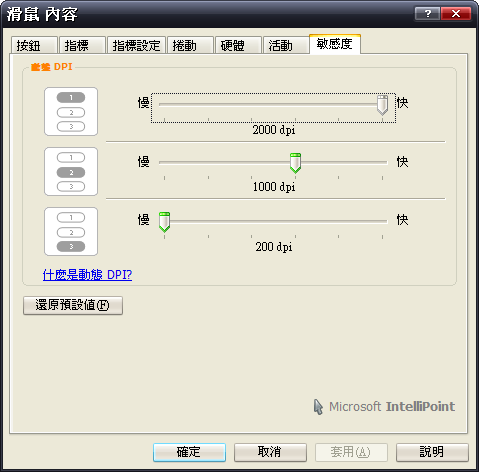This screenshot has width=479, height=472.
Task: Click the 1000 dpi slider thumb
Action: pos(295,163)
